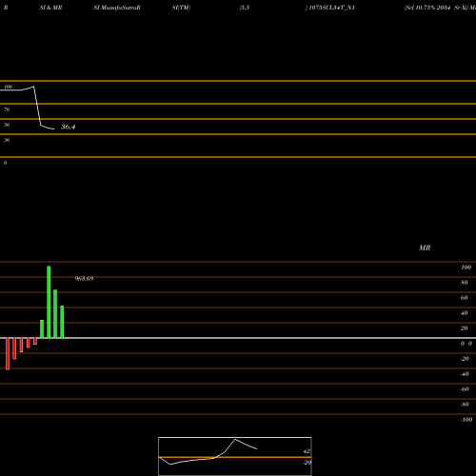Click the -80 label on MR axis
Viewport: 476px width, 476px height.
pyautogui.click(x=465, y=405)
